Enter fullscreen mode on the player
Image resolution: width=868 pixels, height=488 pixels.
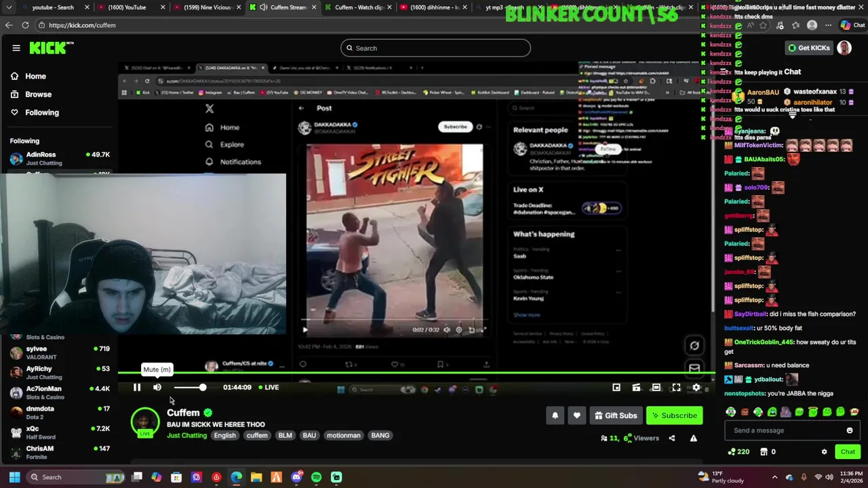click(676, 387)
